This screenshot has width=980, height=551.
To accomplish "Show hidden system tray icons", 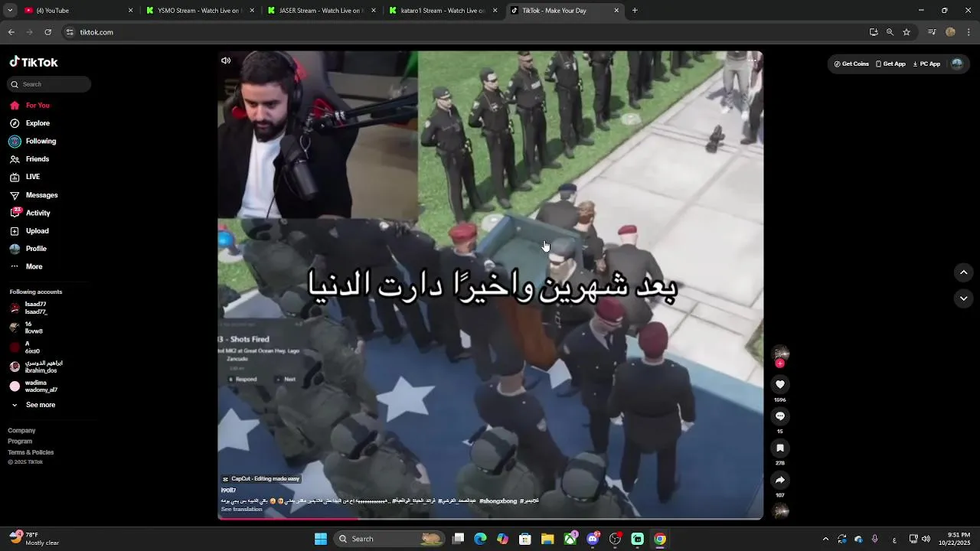I will [825, 539].
